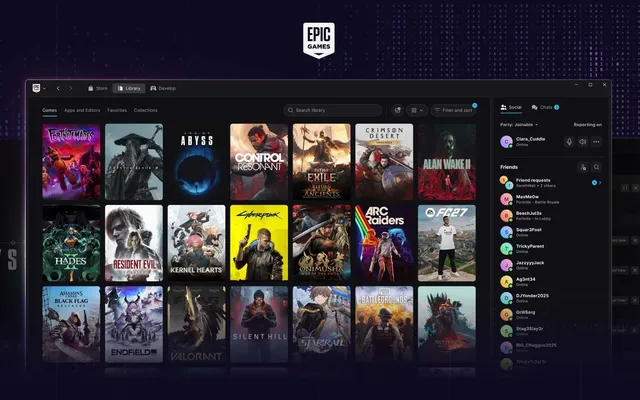
Task: Open the Onimusha game tile
Action: pyautogui.click(x=322, y=243)
